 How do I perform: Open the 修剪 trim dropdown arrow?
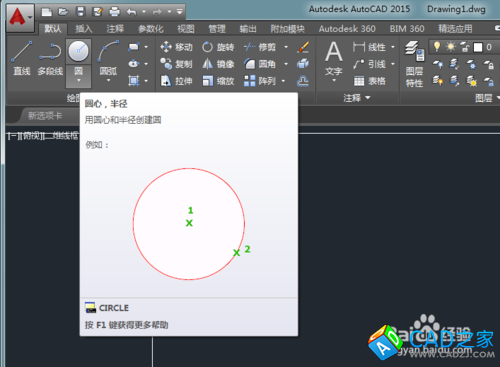[x=286, y=47]
